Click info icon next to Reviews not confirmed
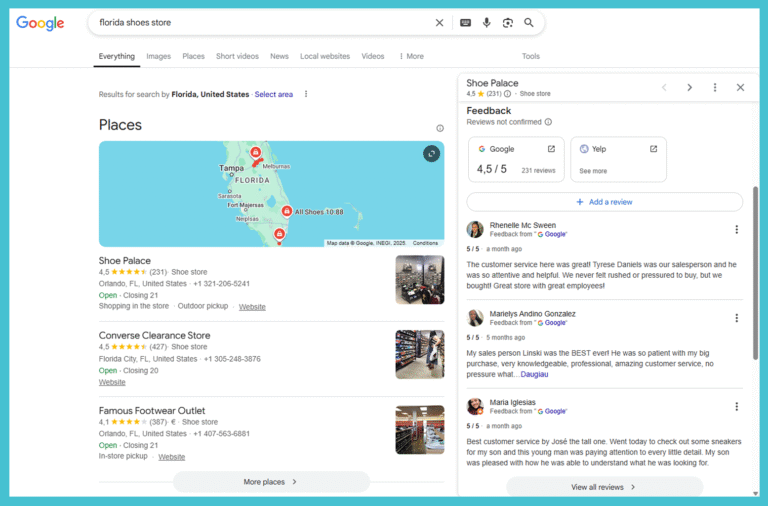 [x=548, y=122]
